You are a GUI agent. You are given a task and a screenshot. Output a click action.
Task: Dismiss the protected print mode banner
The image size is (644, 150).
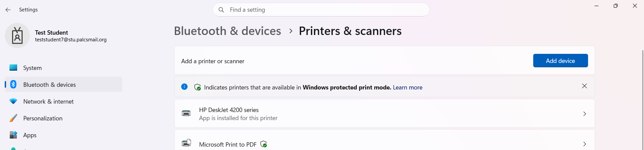[584, 86]
